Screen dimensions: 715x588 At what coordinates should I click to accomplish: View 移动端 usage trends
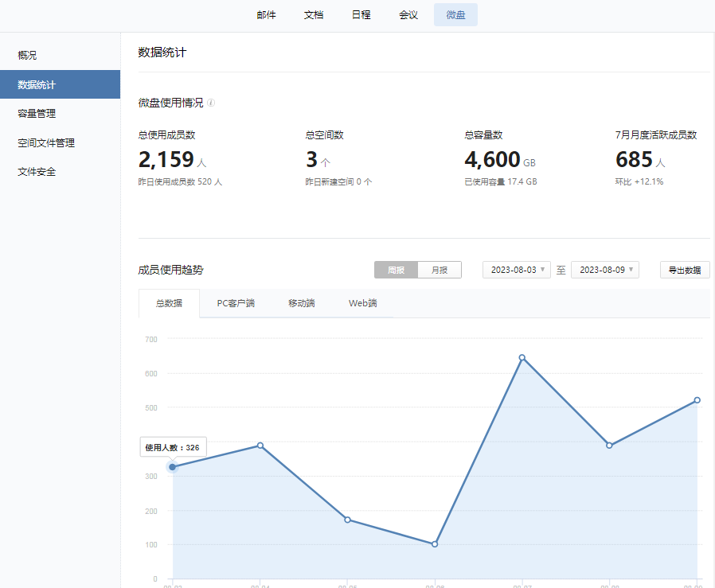tap(300, 303)
